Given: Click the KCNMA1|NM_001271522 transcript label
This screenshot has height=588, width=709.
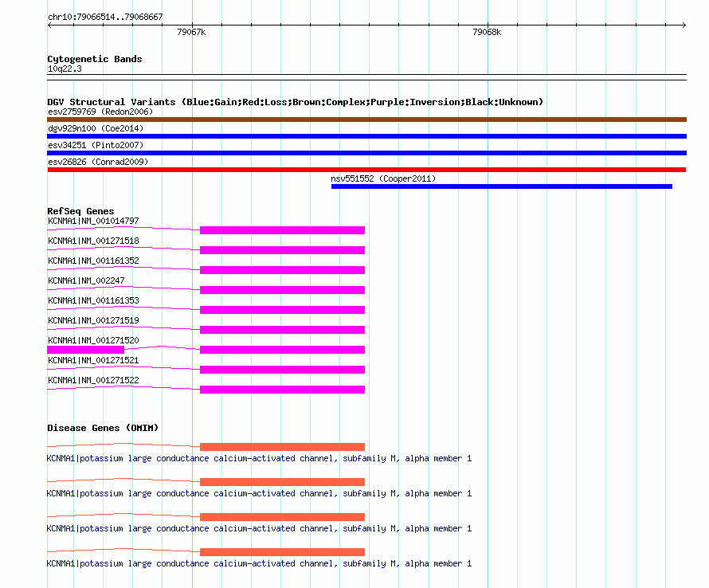Looking at the screenshot, I should 93,380.
